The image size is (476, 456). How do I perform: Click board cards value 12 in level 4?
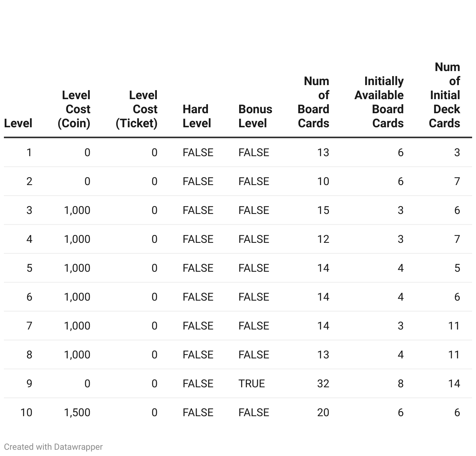click(323, 239)
